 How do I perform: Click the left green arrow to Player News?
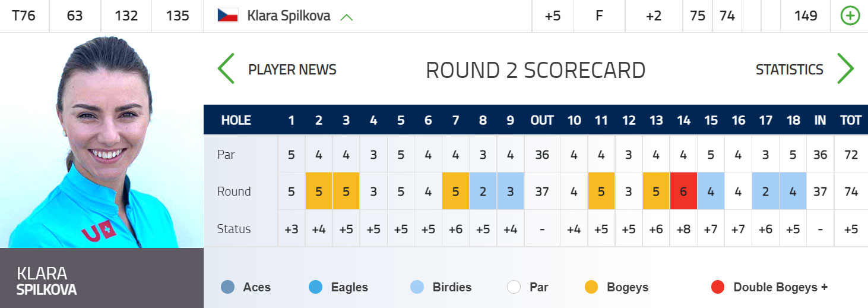[226, 69]
